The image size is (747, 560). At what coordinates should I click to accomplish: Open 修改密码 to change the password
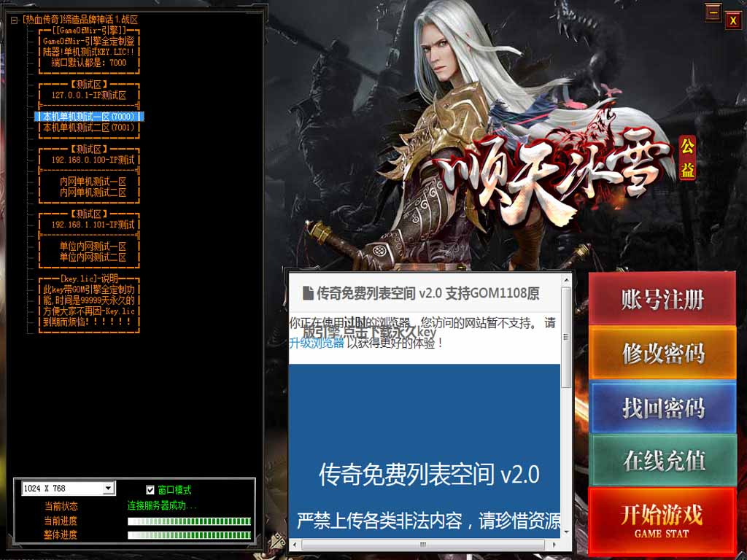[662, 354]
